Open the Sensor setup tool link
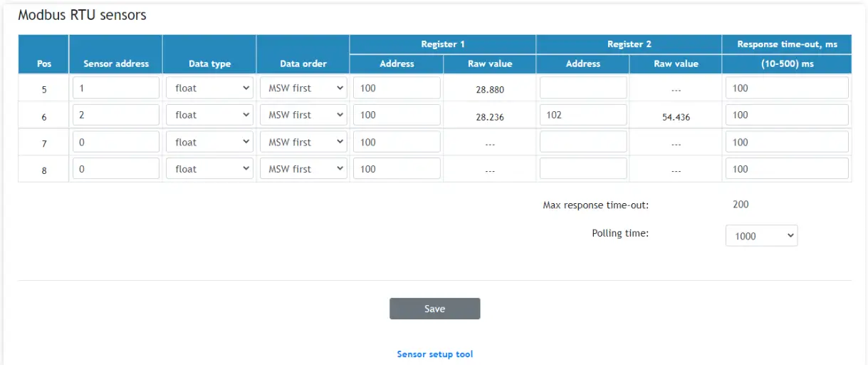This screenshot has height=365, width=868. coord(434,354)
